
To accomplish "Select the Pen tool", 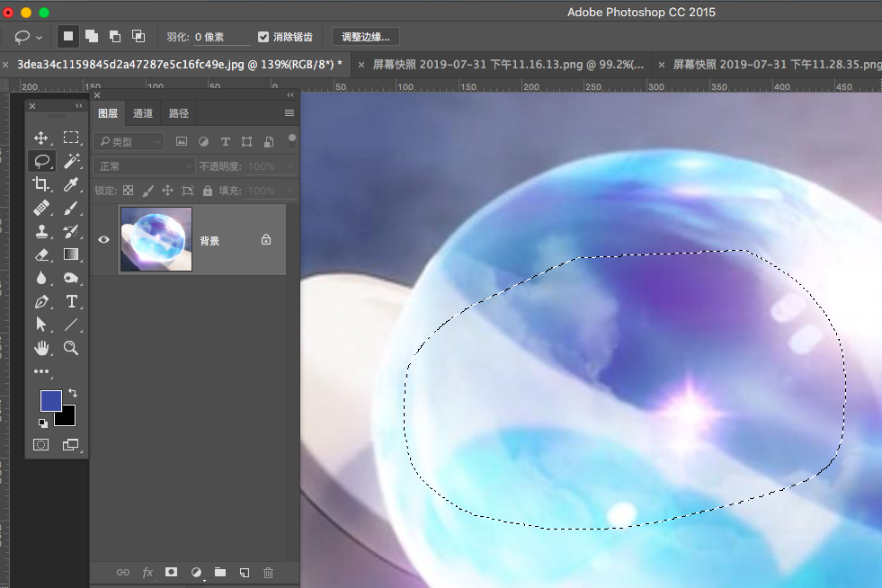I will [x=41, y=301].
